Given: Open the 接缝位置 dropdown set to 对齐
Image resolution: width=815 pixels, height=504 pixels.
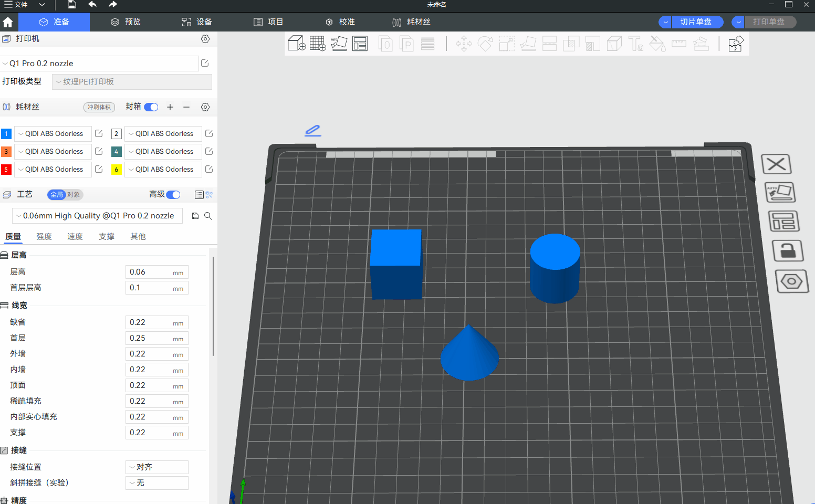Looking at the screenshot, I should click(x=156, y=467).
